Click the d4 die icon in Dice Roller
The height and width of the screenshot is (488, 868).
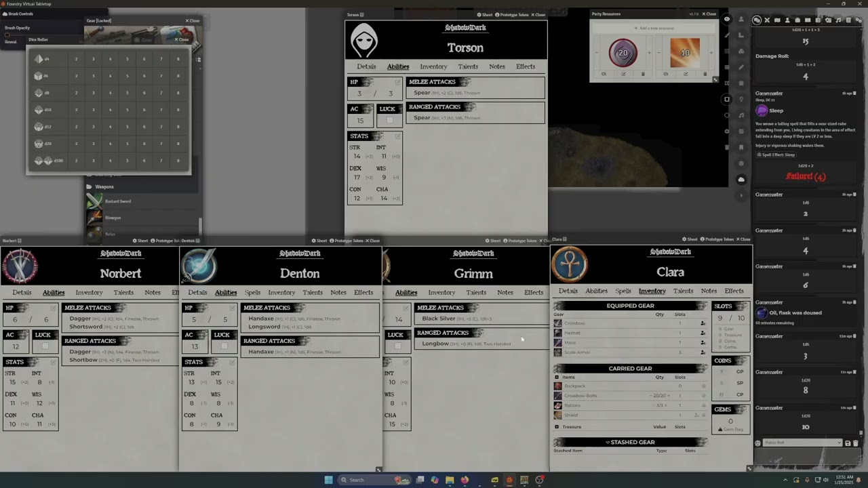39,59
